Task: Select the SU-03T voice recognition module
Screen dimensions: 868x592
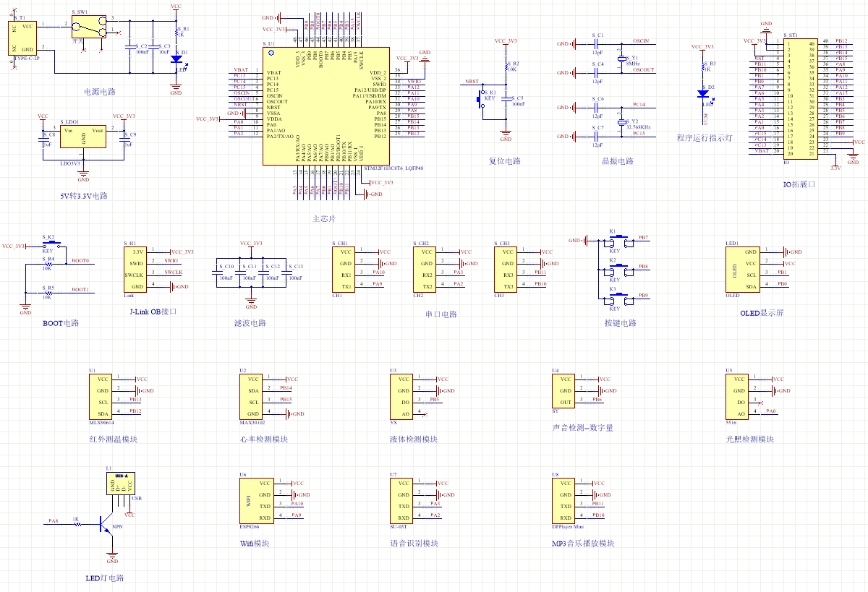Action: (x=404, y=500)
